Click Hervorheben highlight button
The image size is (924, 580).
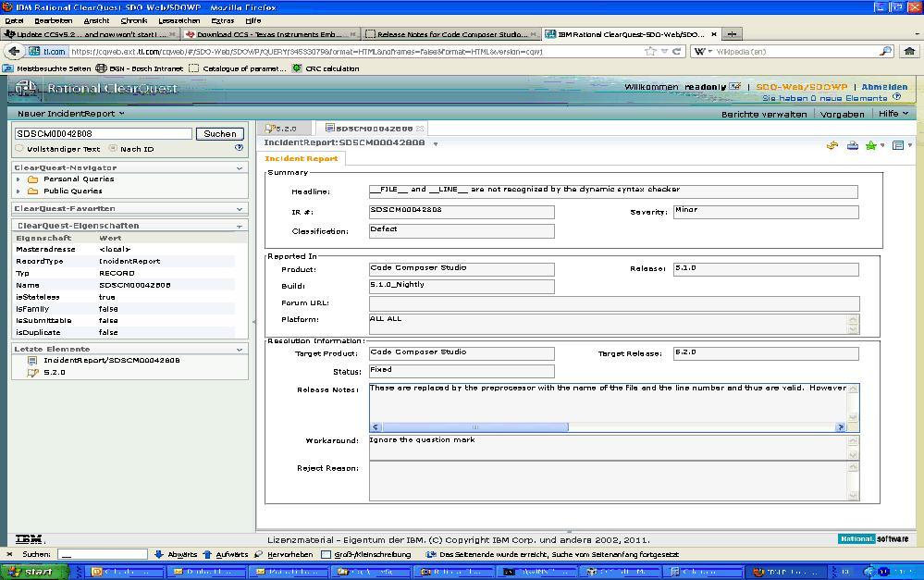coord(283,554)
